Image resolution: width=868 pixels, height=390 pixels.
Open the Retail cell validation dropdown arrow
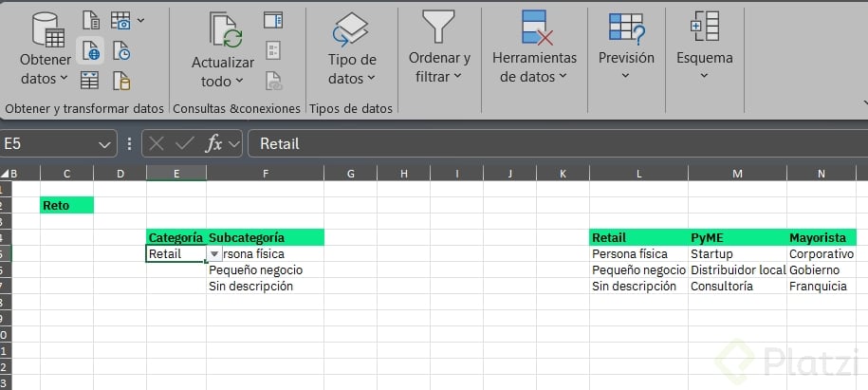[x=214, y=254]
